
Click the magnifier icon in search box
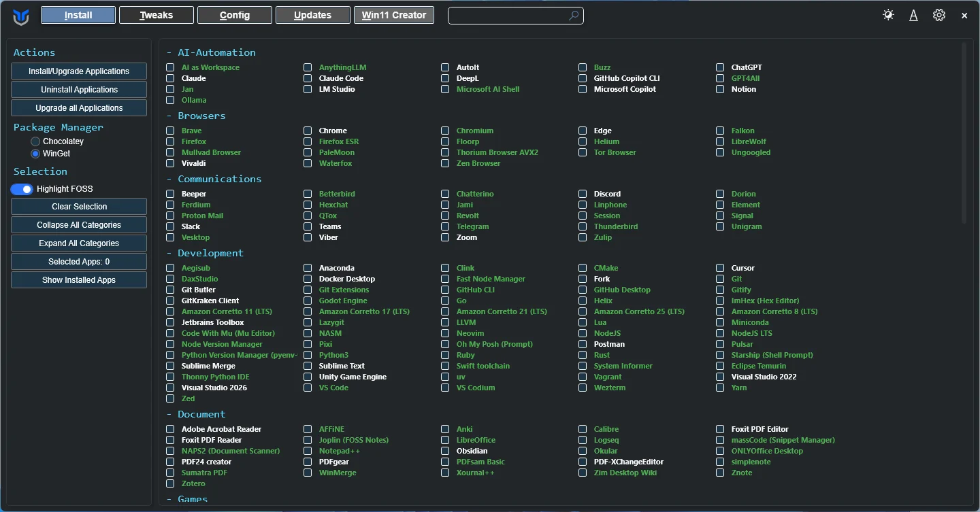coord(574,15)
